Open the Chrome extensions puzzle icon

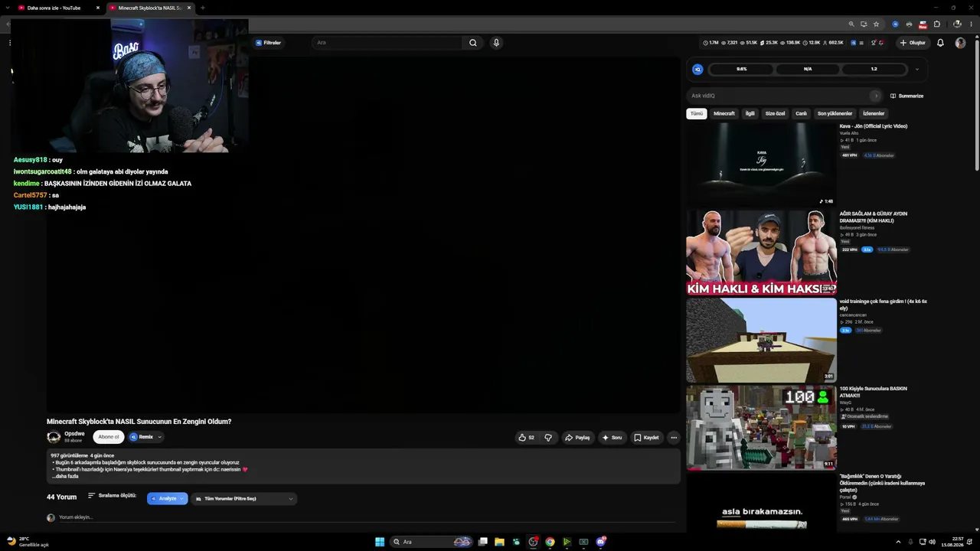936,24
